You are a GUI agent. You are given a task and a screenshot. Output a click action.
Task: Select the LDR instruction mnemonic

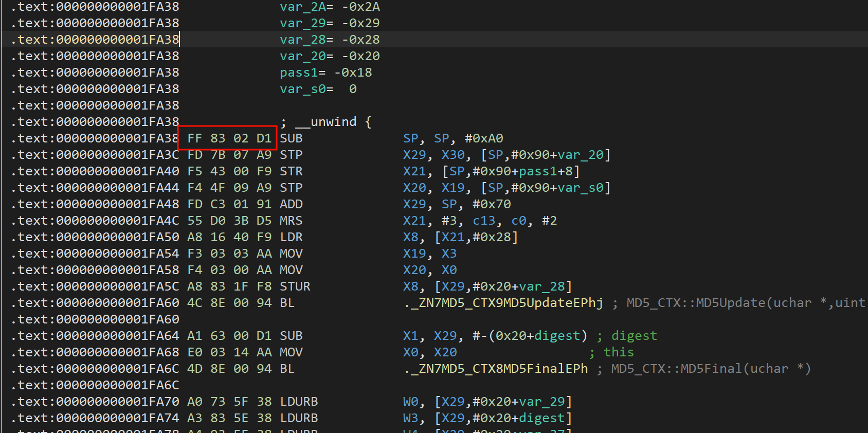point(291,237)
